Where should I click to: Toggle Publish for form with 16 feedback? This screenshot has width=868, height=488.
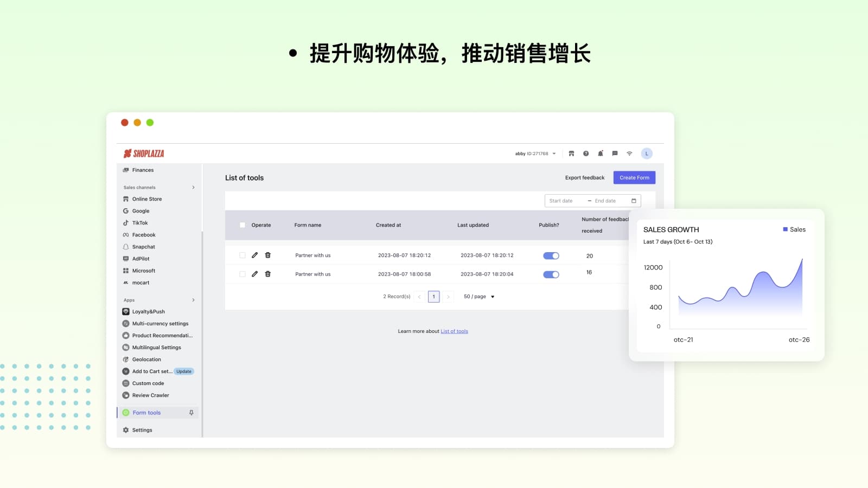pos(551,274)
